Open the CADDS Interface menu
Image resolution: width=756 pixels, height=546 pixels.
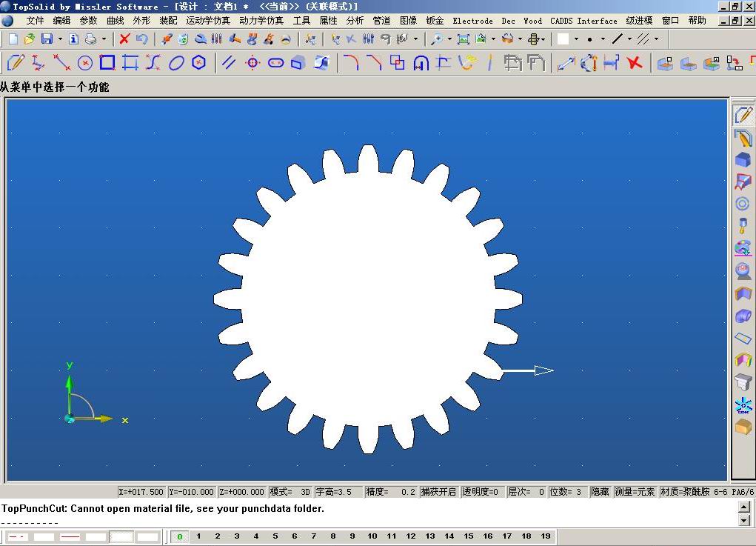coord(583,21)
